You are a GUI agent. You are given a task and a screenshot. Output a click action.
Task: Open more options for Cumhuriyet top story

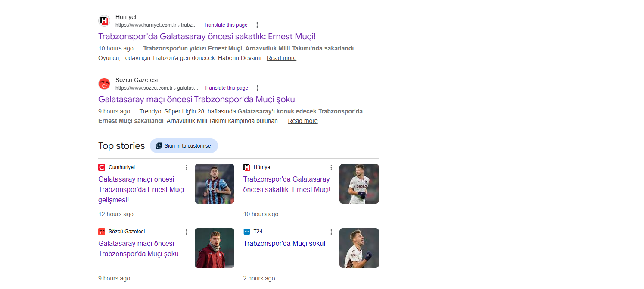pyautogui.click(x=187, y=168)
